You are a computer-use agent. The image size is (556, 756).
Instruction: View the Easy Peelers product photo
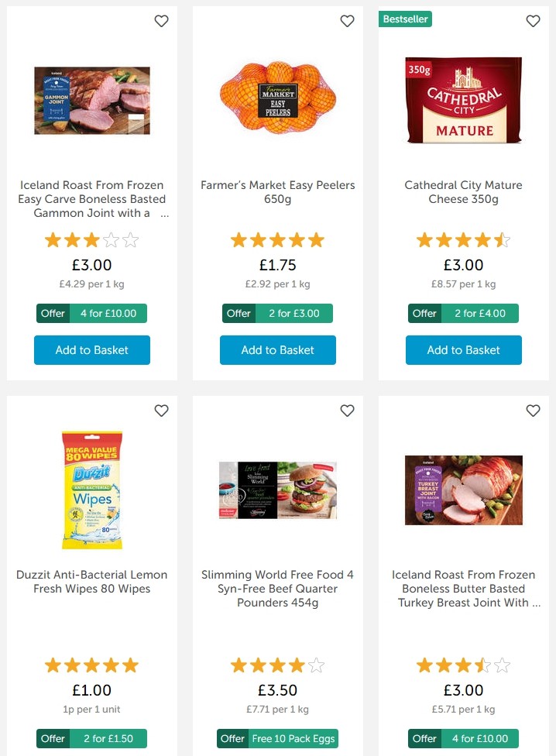[x=278, y=101]
